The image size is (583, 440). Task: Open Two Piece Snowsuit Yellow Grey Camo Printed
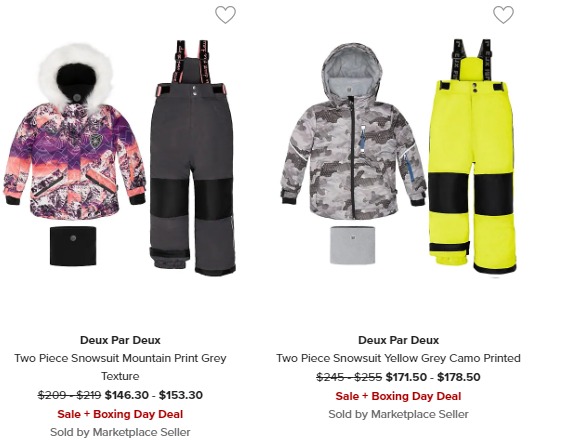click(x=398, y=358)
